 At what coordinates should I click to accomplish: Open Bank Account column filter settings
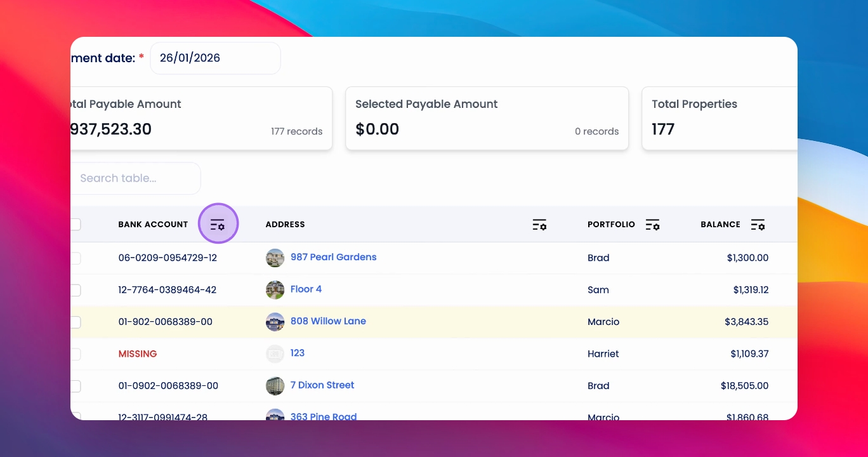pyautogui.click(x=218, y=224)
